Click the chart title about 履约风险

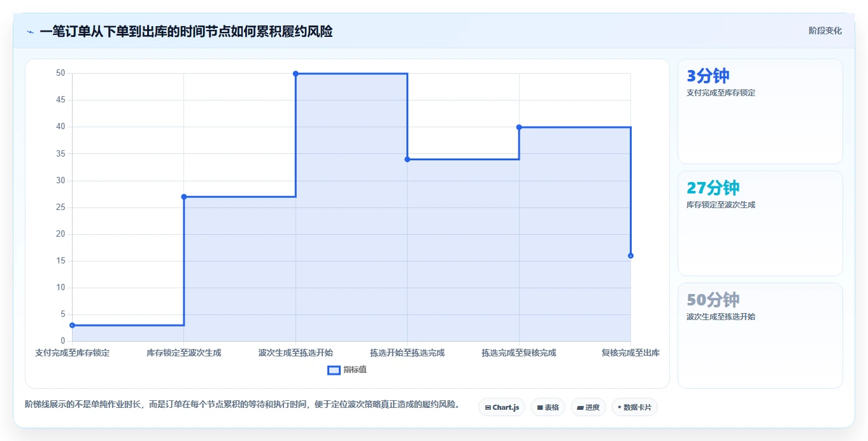tap(186, 31)
